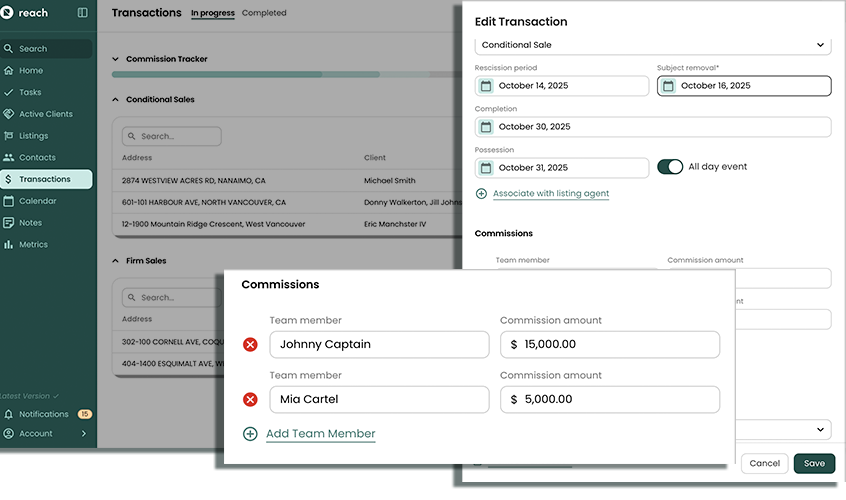The height and width of the screenshot is (500, 846).
Task: Click the Save button
Action: pos(814,464)
